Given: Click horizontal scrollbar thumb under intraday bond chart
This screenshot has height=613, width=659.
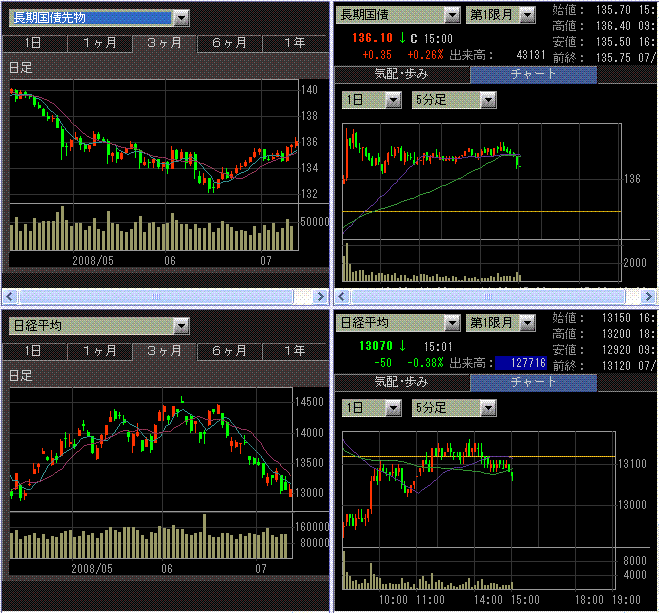Looking at the screenshot, I should tap(488, 297).
